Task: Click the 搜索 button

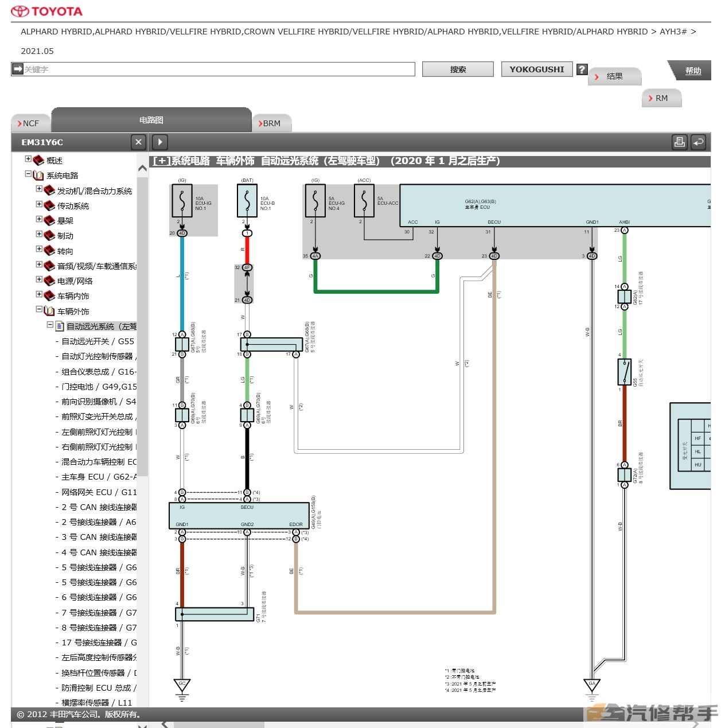Action: point(458,69)
